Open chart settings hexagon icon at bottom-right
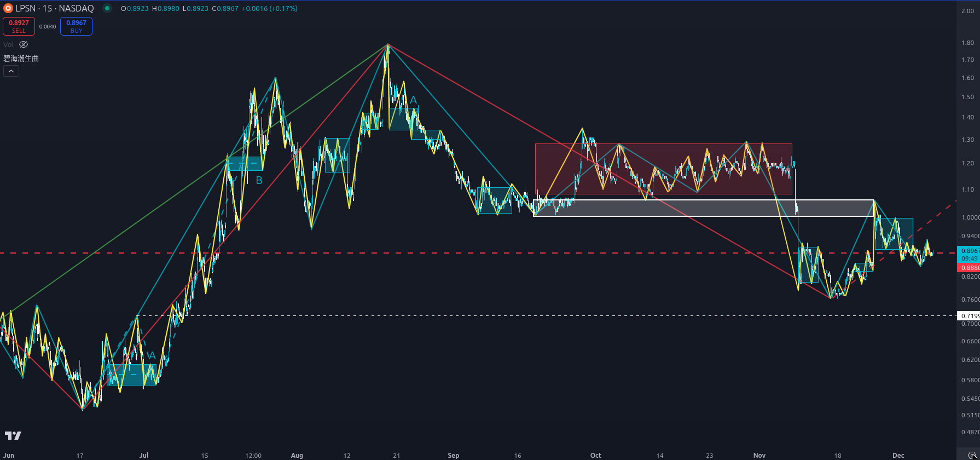Viewport: 980px width, 460px height. pyautogui.click(x=971, y=455)
